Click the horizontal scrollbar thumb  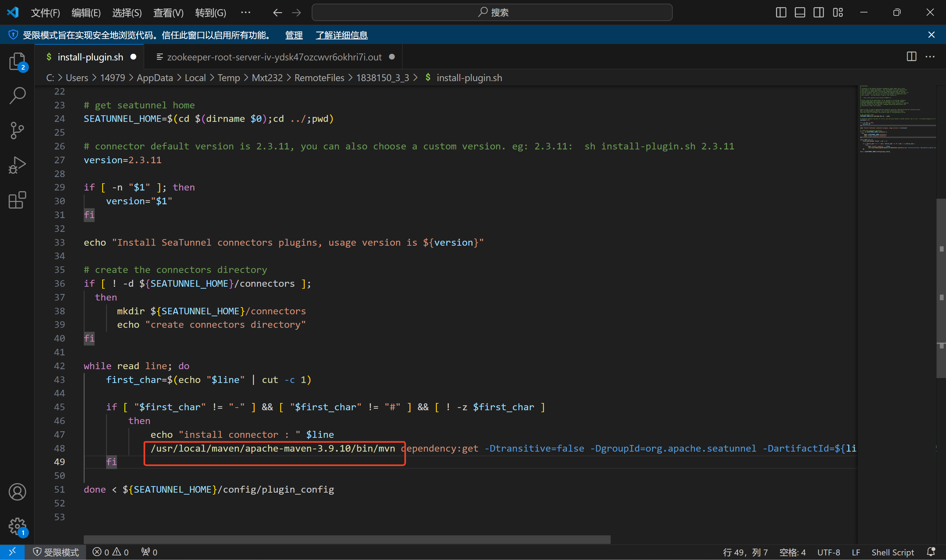point(347,540)
